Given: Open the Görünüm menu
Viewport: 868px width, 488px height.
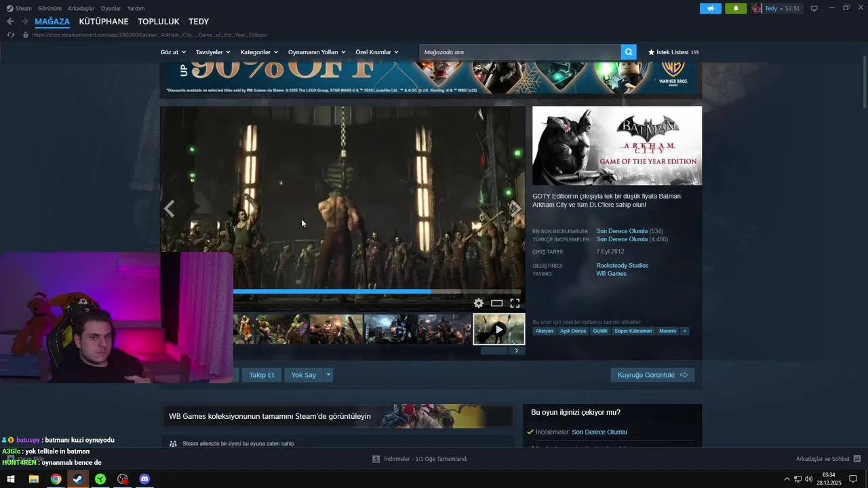Looking at the screenshot, I should [x=50, y=8].
